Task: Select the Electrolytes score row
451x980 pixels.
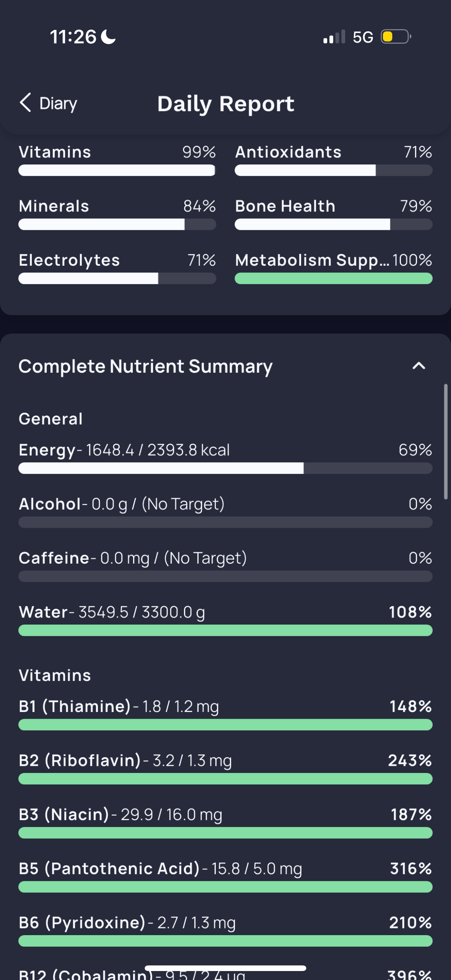Action: [117, 268]
